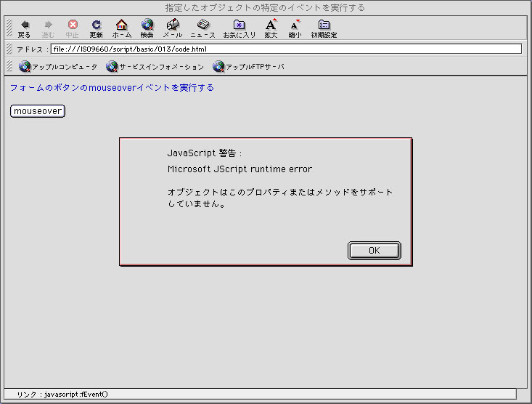This screenshot has height=404, width=532.
Task: Click the JavaScript 警告 heading text
Action: [205, 153]
